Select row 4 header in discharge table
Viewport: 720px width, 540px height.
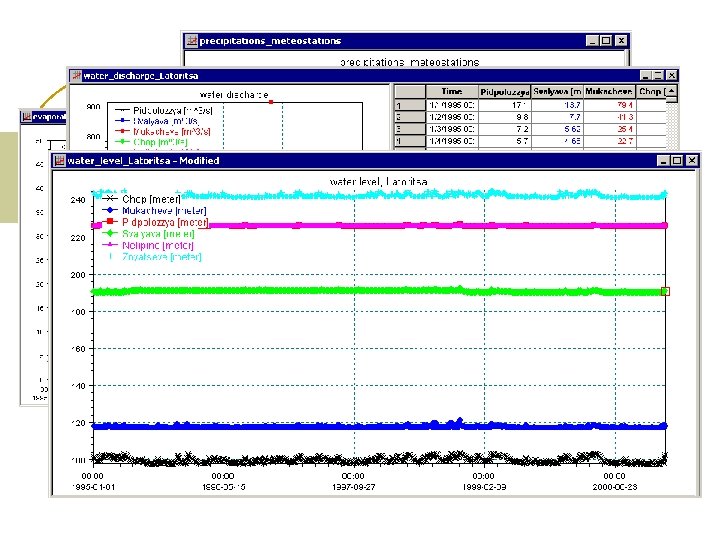pos(410,141)
